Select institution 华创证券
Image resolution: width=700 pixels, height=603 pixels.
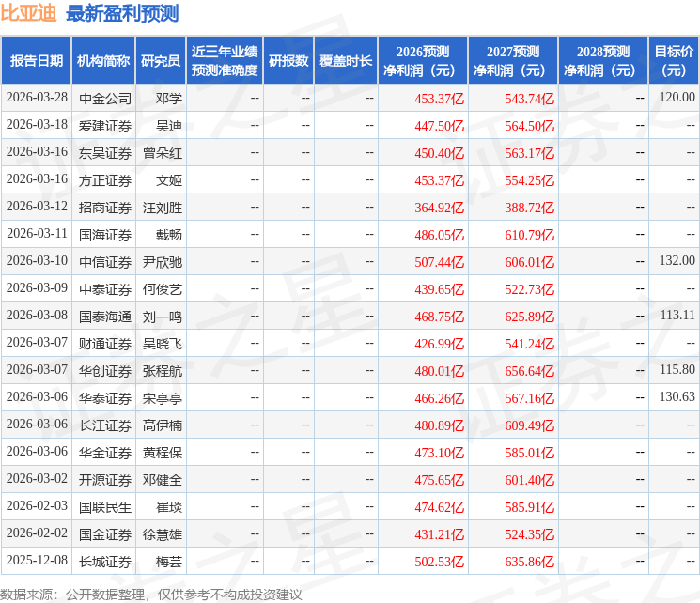coord(105,371)
